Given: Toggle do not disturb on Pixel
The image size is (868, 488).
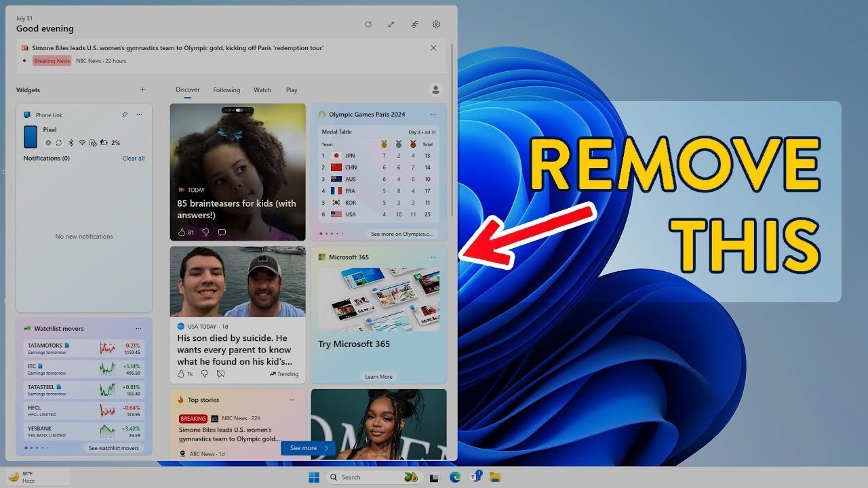Looking at the screenshot, I should tap(48, 143).
